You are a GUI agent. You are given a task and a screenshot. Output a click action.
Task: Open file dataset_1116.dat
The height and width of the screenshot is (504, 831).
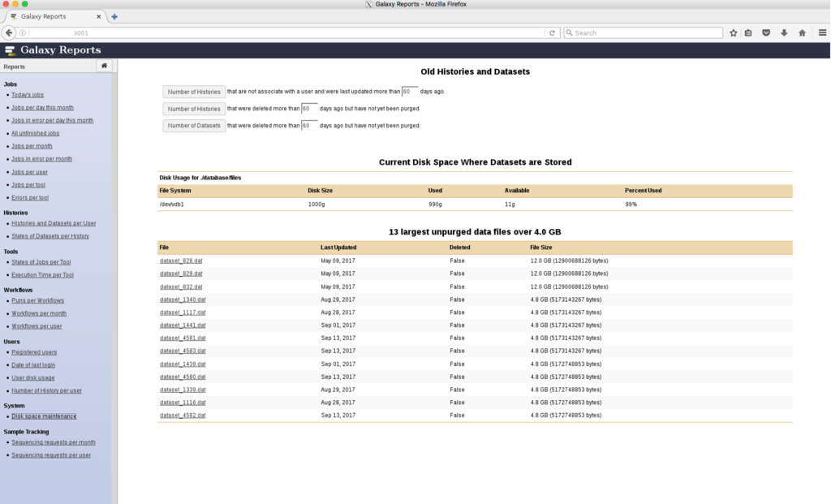pos(183,403)
